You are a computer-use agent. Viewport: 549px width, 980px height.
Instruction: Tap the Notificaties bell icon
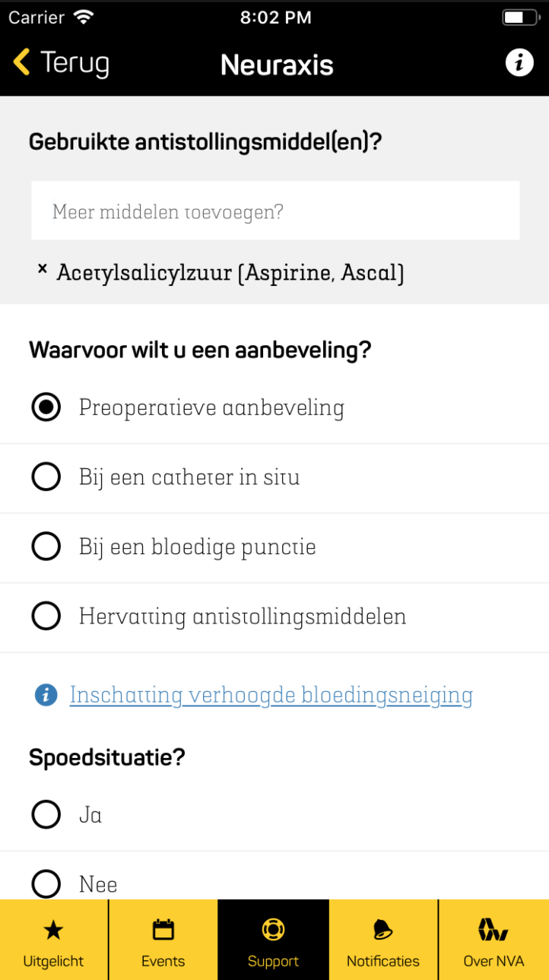pyautogui.click(x=382, y=929)
